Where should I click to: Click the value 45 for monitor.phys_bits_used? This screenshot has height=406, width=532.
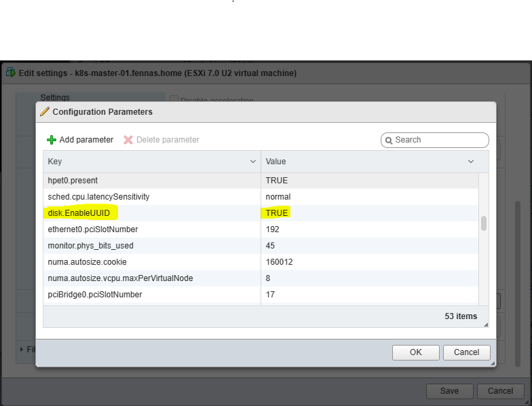[x=270, y=246]
